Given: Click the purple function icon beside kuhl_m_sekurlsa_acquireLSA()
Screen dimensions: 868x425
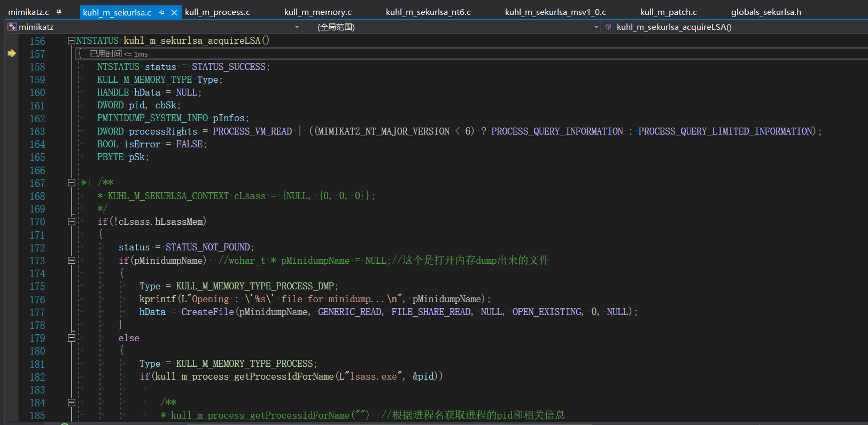Looking at the screenshot, I should (x=608, y=27).
